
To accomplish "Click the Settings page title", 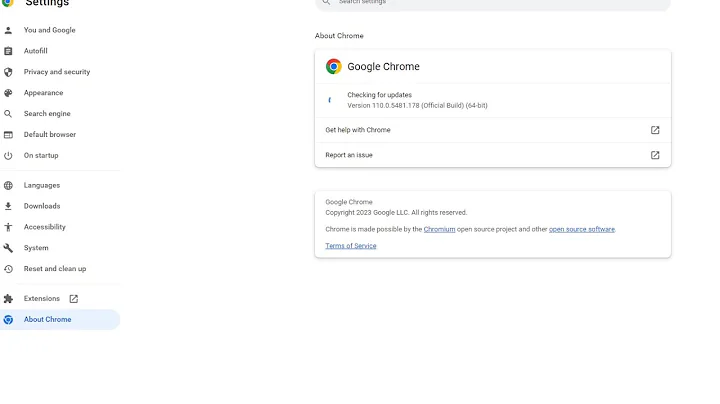I will tap(47, 3).
